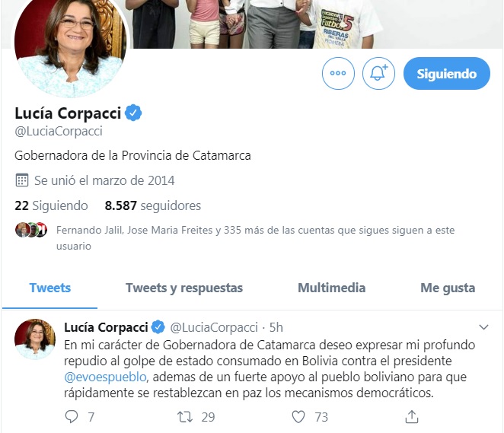Image resolution: width=504 pixels, height=433 pixels.
Task: Open the @evoespueblo mention link
Action: (105, 377)
